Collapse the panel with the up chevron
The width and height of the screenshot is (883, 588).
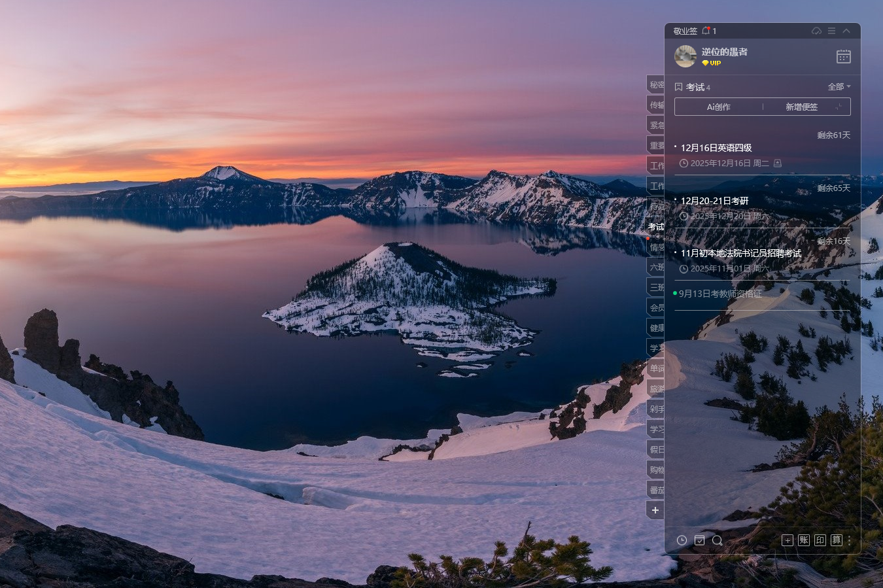(846, 31)
